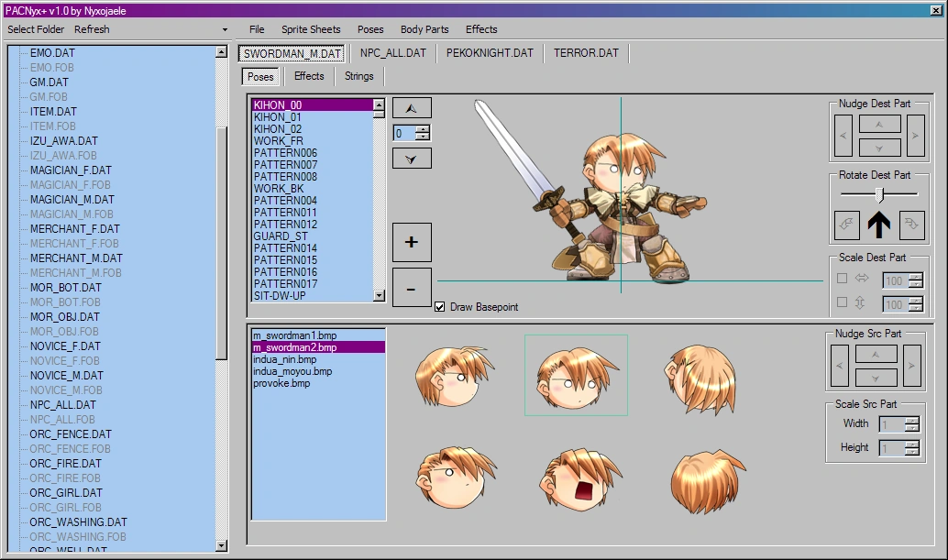Switch to the Strings tab
948x560 pixels.
point(358,76)
